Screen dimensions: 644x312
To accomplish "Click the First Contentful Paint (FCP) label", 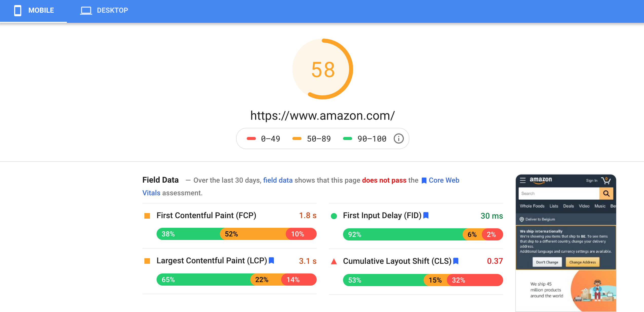I will point(206,215).
